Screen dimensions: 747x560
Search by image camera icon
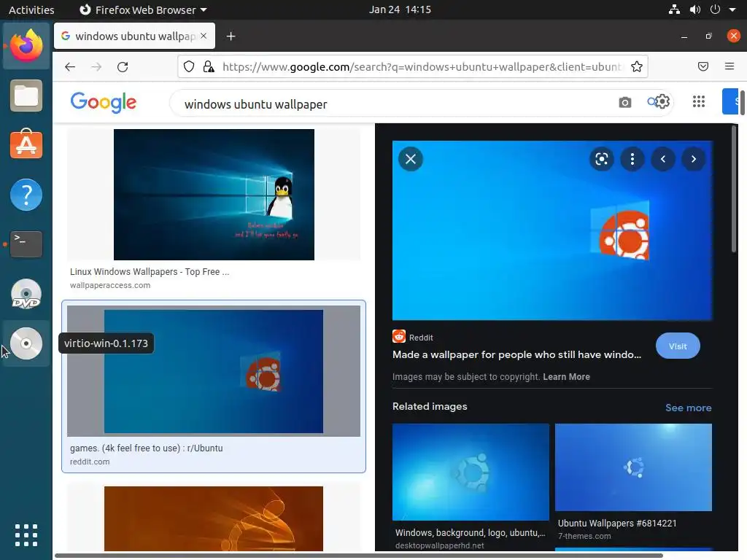(x=625, y=102)
